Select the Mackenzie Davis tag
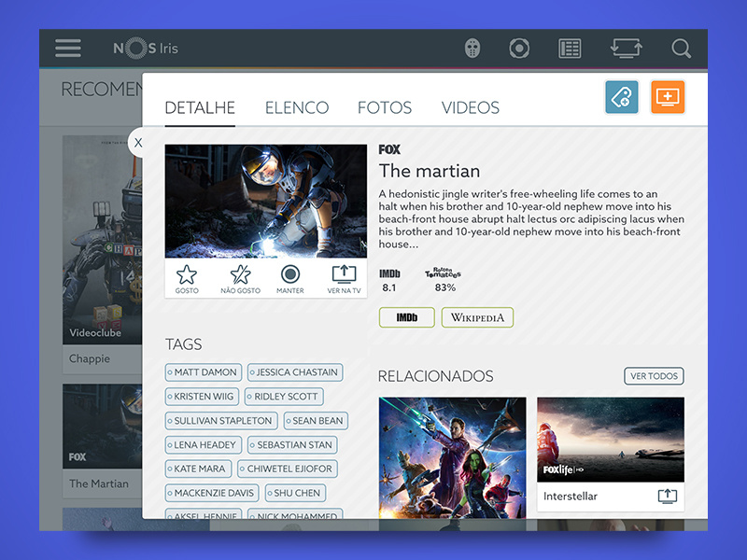747x560 pixels. click(212, 493)
